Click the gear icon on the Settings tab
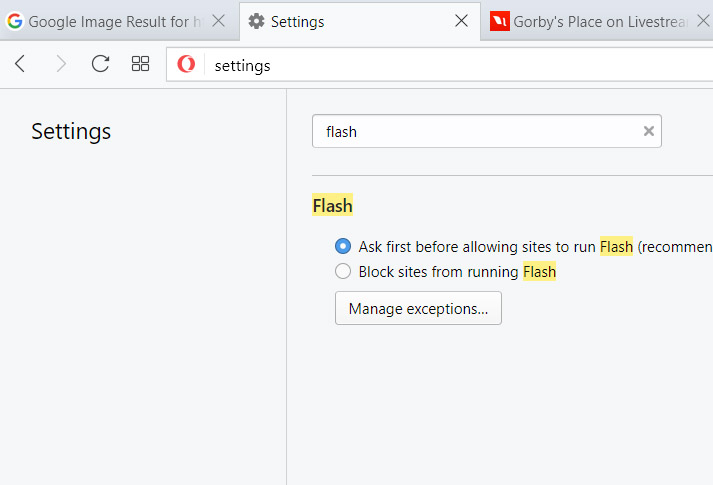The image size is (713, 485). 256,21
